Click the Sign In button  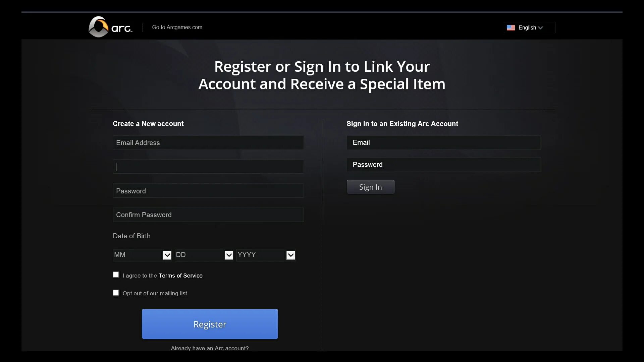coord(371,186)
